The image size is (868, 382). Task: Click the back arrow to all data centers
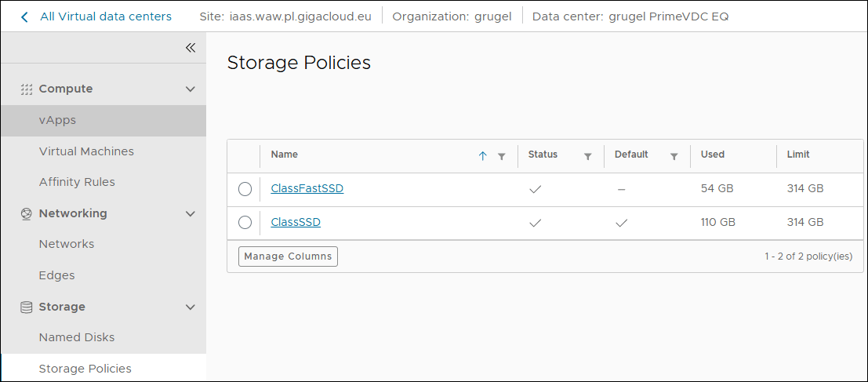[x=24, y=16]
